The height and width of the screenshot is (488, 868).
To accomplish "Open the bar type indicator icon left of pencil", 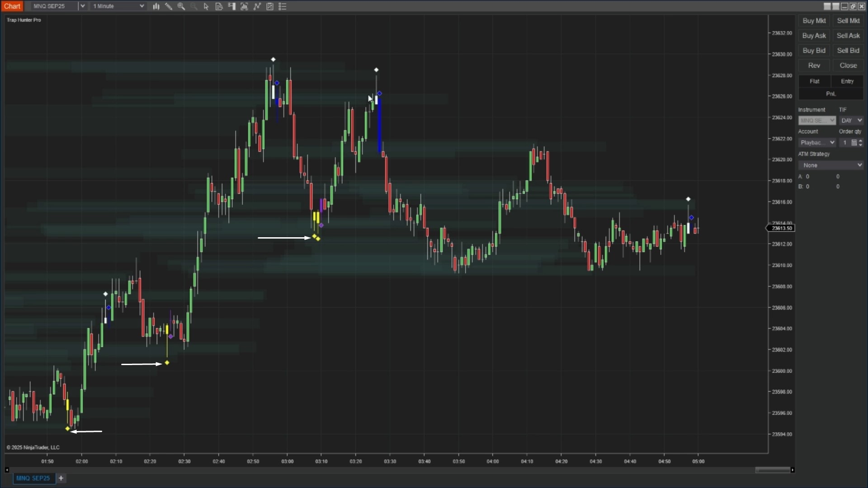I will (156, 6).
